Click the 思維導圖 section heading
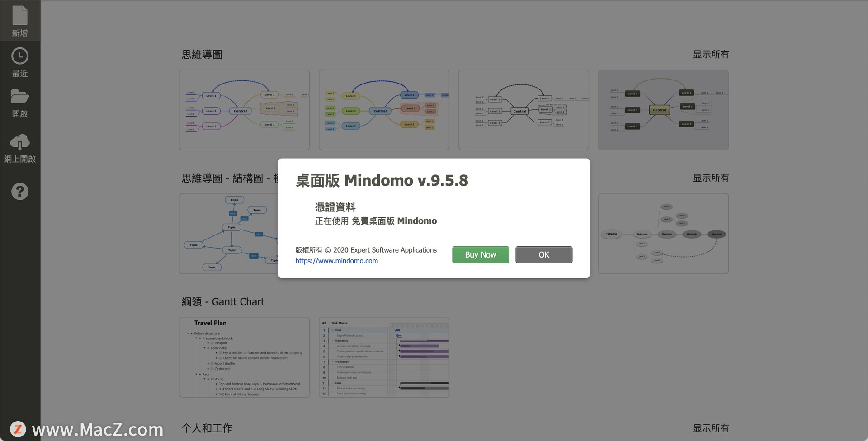Image resolution: width=868 pixels, height=441 pixels. (202, 55)
